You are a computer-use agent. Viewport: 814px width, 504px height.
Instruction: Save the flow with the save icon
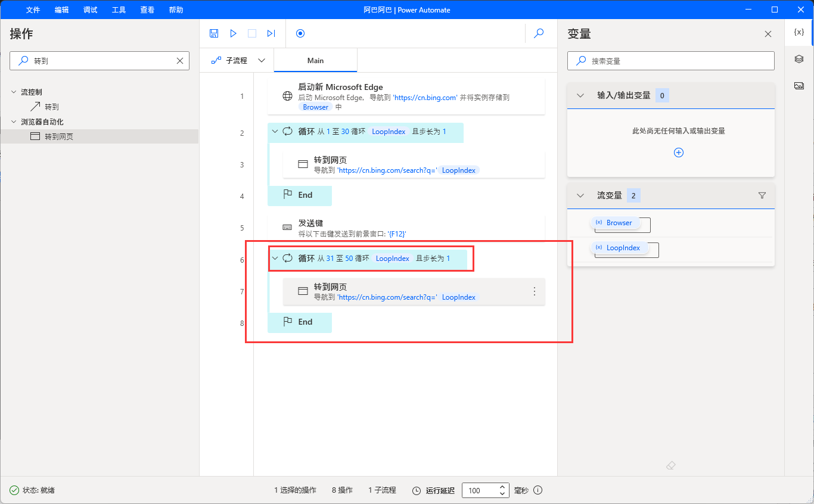coord(214,33)
